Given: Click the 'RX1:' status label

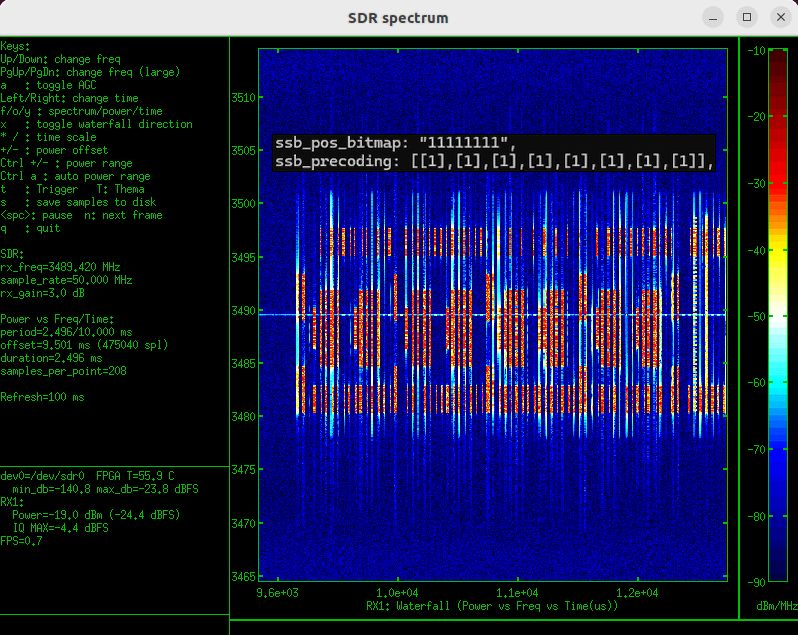Looking at the screenshot, I should coord(12,502).
